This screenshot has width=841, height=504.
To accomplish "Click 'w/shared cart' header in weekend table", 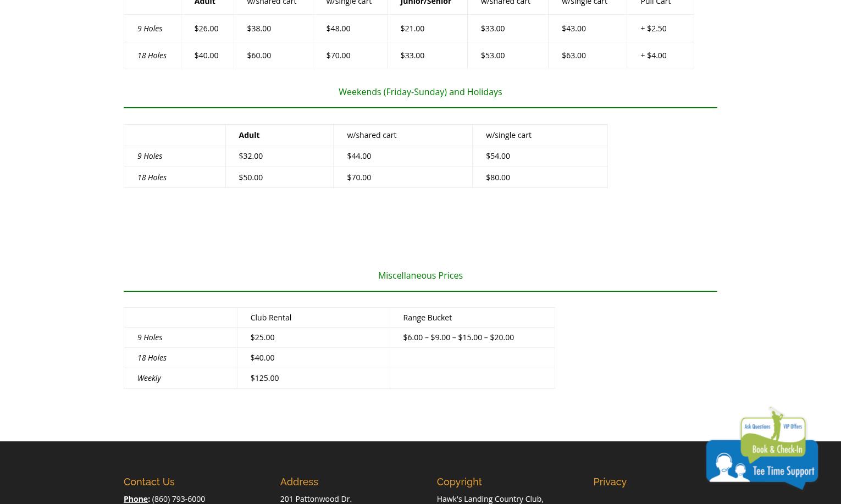I will coord(372,135).
